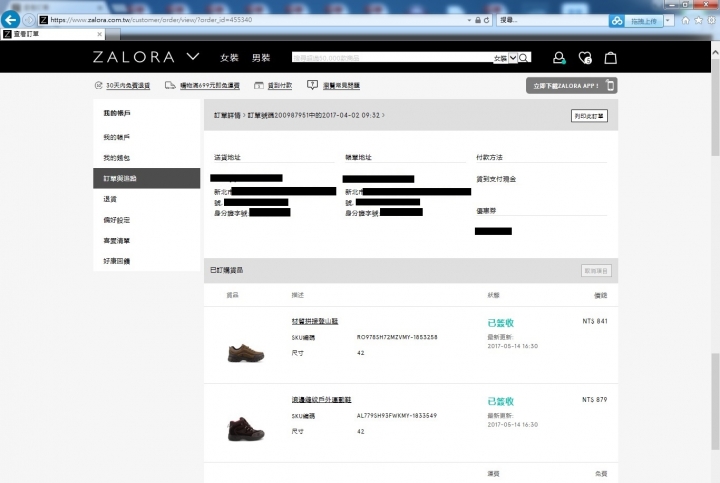
Task: Click price text NT$ 841
Action: [x=595, y=321]
